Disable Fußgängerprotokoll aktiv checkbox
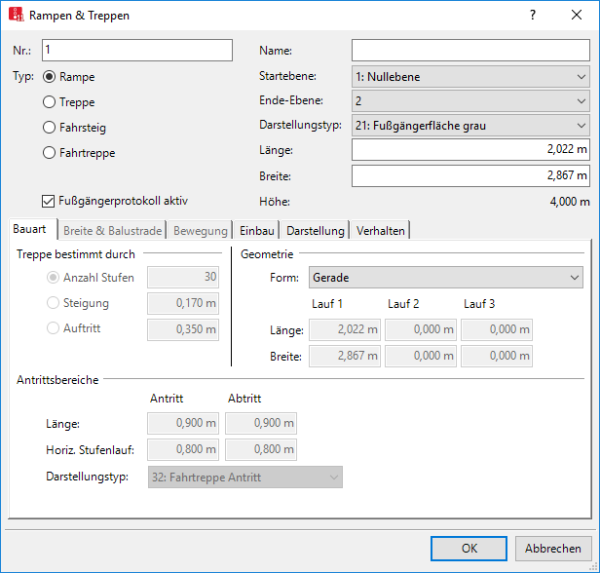600x573 pixels. click(x=48, y=200)
